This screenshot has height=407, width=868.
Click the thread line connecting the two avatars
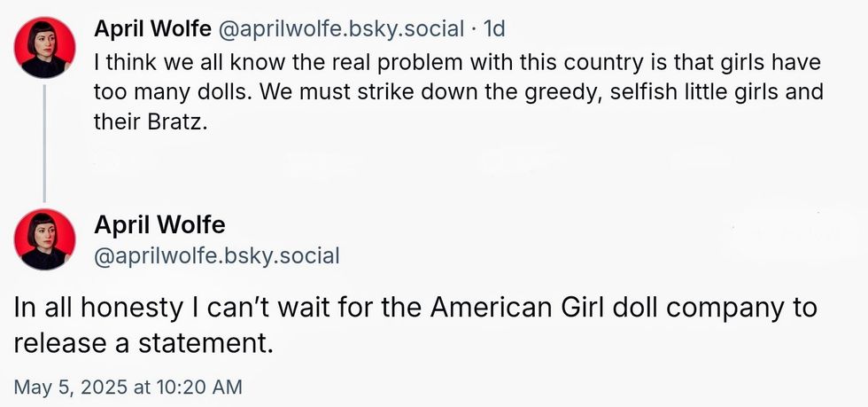(44, 142)
